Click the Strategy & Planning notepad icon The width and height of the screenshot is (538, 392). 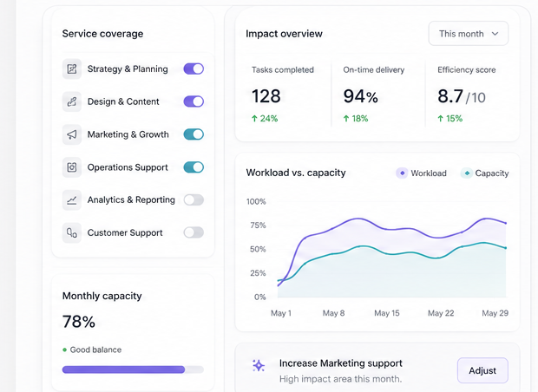tap(72, 69)
